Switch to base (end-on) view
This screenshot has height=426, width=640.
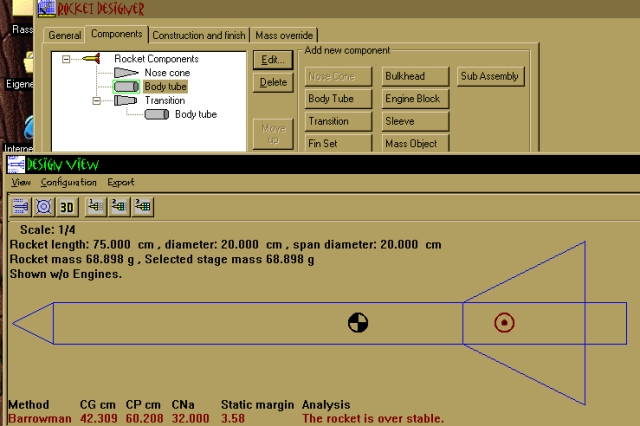point(44,206)
